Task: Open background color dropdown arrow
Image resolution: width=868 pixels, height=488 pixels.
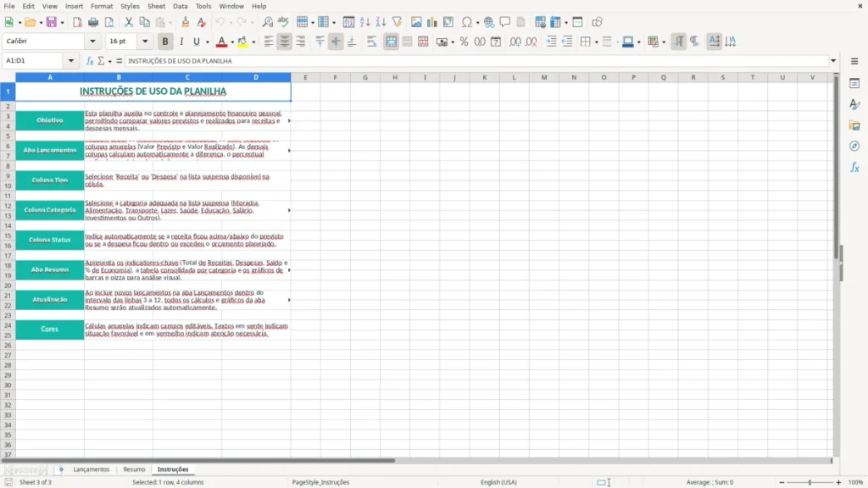Action: [253, 42]
